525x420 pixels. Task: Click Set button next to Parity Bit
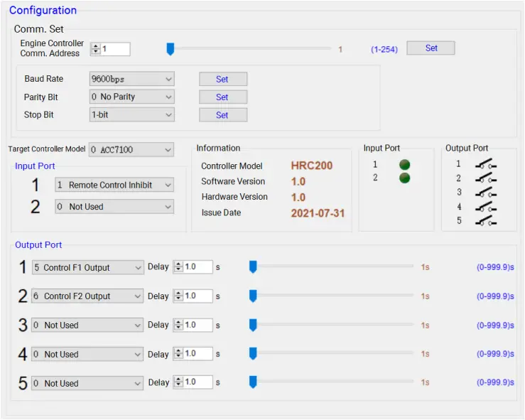tap(223, 97)
